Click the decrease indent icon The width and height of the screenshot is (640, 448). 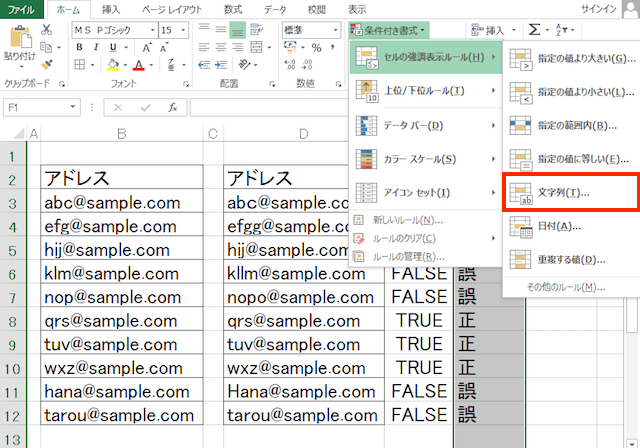click(204, 64)
